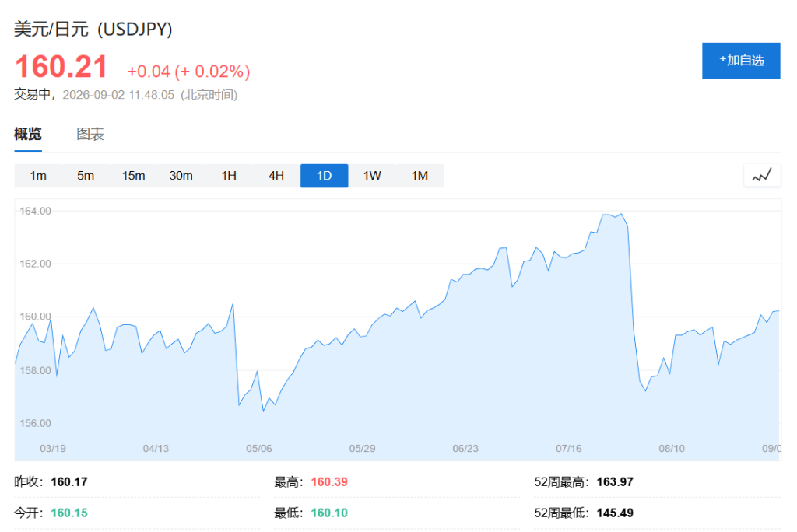The width and height of the screenshot is (797, 532).
Task: Select the 4H interval
Action: coord(276,176)
